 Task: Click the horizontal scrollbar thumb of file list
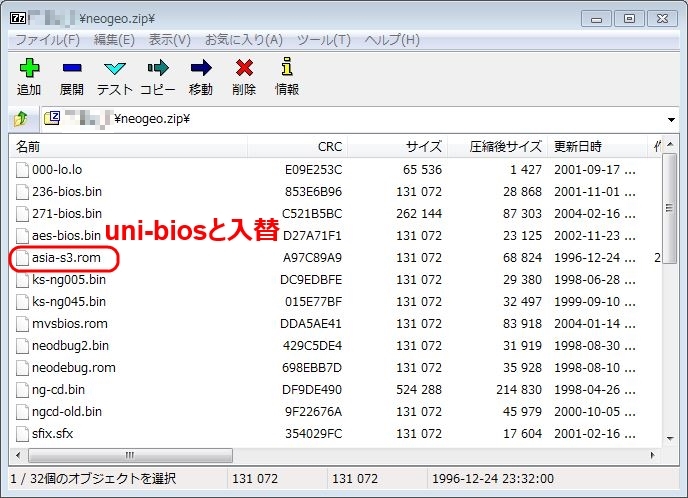point(130,455)
